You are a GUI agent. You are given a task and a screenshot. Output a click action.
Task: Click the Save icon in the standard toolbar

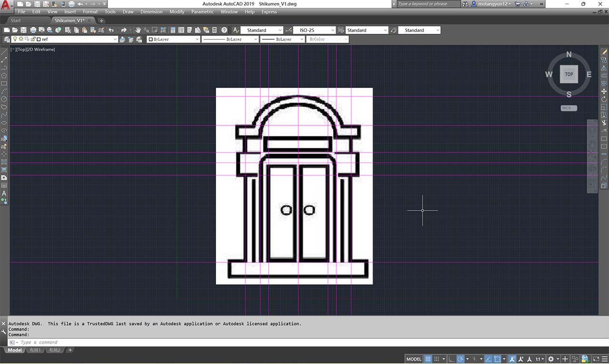click(x=23, y=30)
